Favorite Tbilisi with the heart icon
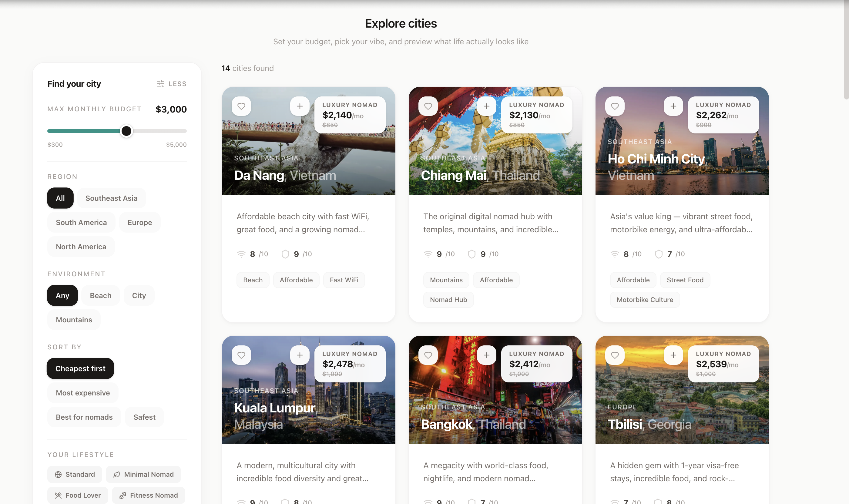This screenshot has width=849, height=504. (x=615, y=355)
